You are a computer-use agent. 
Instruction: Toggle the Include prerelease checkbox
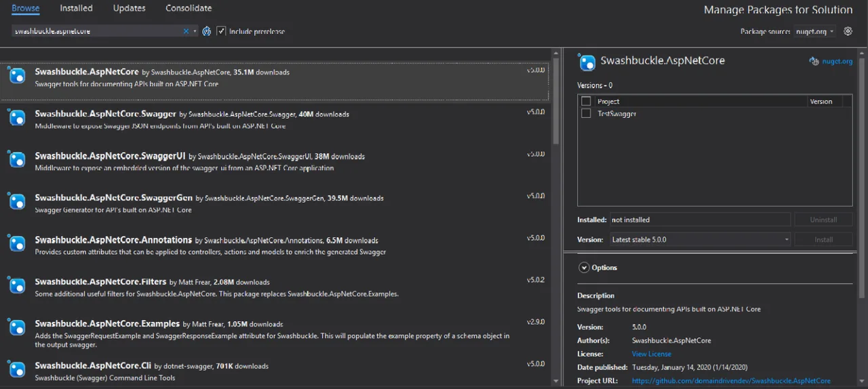(221, 31)
